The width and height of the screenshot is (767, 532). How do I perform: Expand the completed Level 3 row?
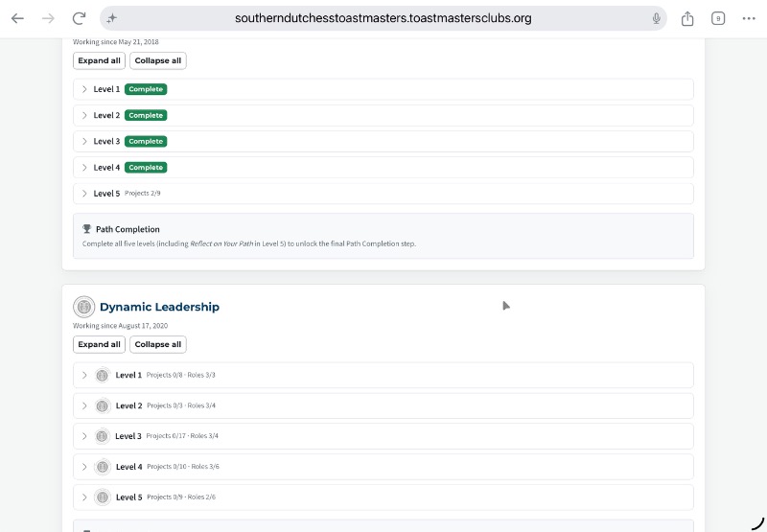pyautogui.click(x=383, y=141)
